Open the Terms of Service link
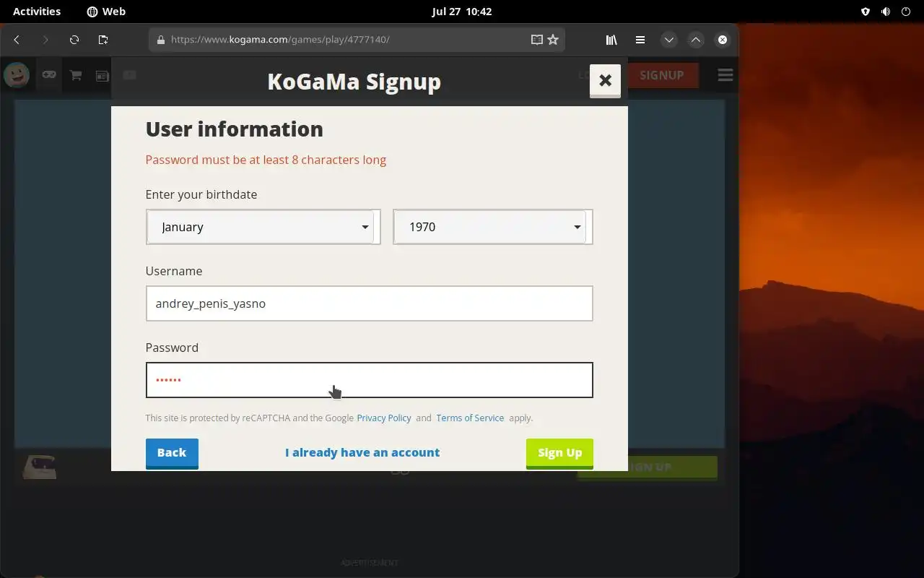 pyautogui.click(x=470, y=418)
